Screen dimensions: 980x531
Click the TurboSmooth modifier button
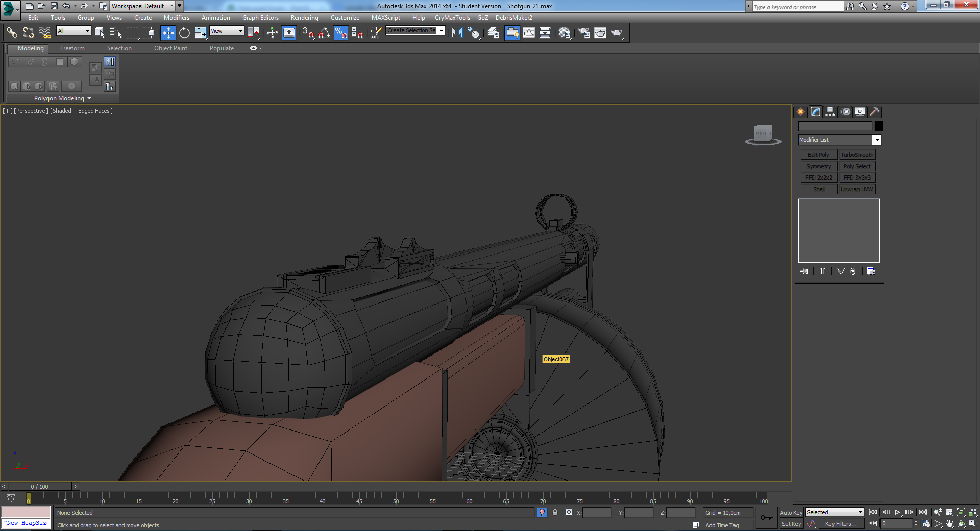coord(857,155)
